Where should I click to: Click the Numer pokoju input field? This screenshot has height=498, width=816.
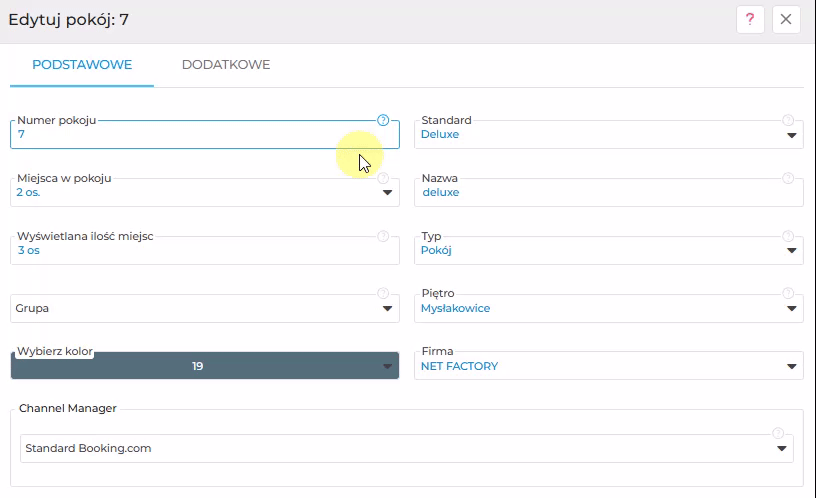tap(205, 134)
